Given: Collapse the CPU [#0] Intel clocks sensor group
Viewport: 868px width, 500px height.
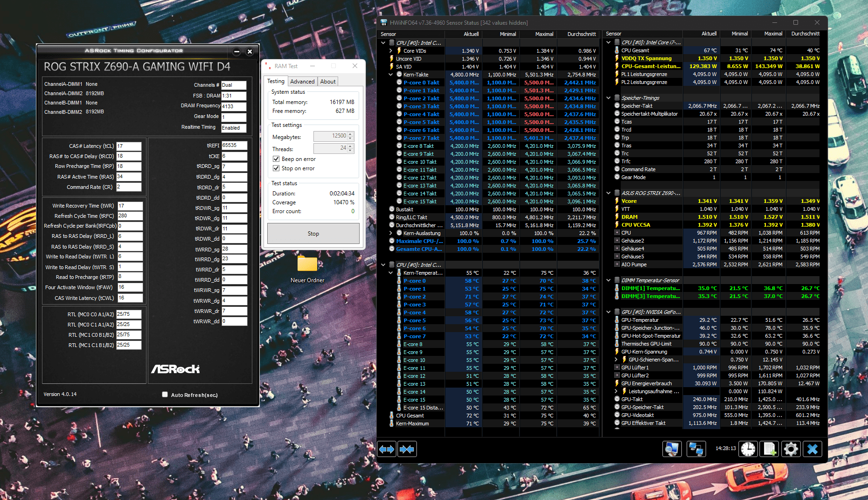Looking at the screenshot, I should pos(383,43).
